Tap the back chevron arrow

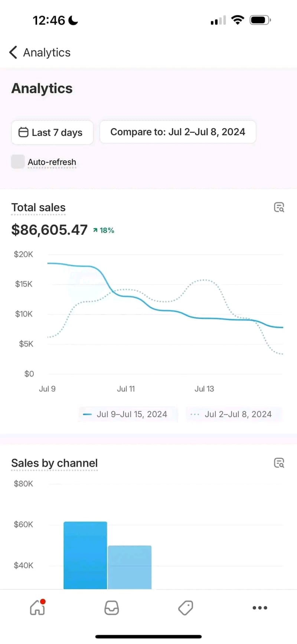coord(13,52)
